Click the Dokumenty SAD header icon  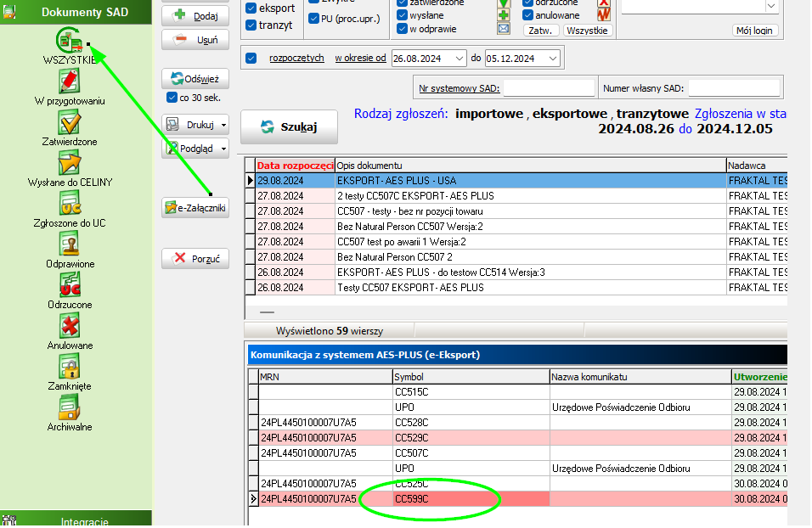[9, 11]
